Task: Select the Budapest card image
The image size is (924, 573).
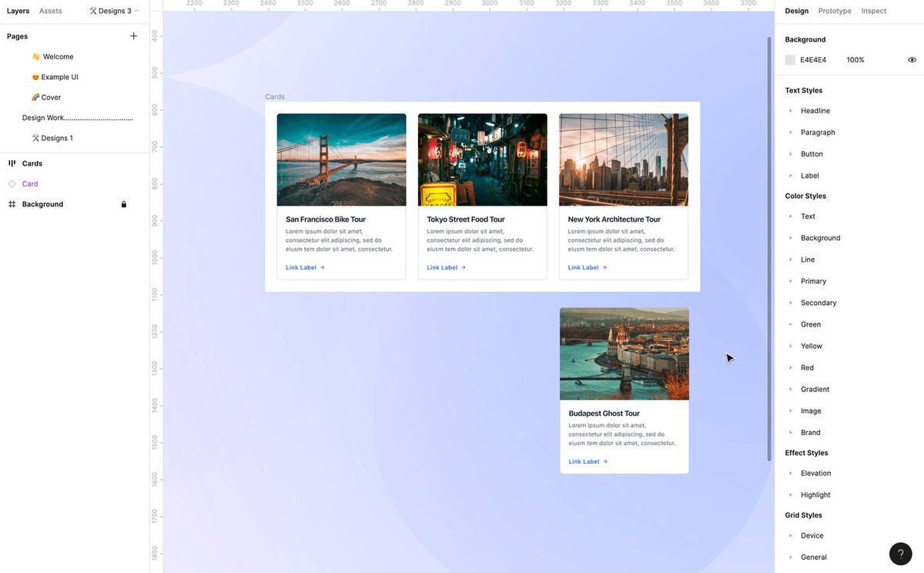Action: 624,354
